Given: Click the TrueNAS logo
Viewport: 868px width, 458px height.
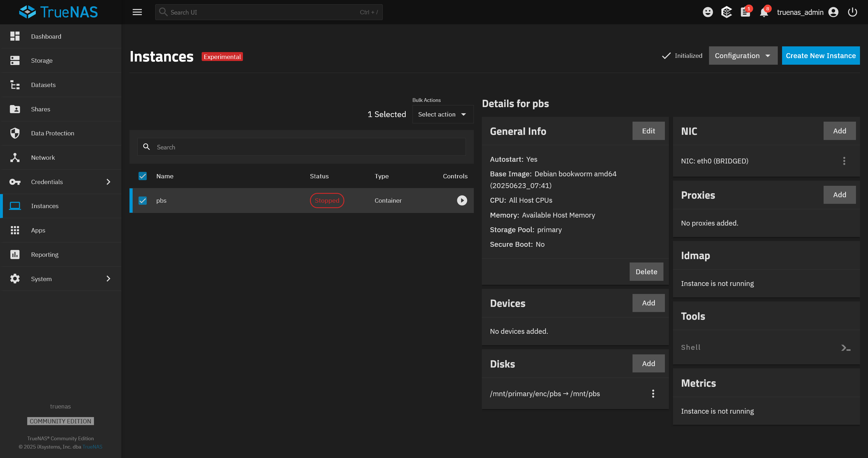Looking at the screenshot, I should click(58, 12).
